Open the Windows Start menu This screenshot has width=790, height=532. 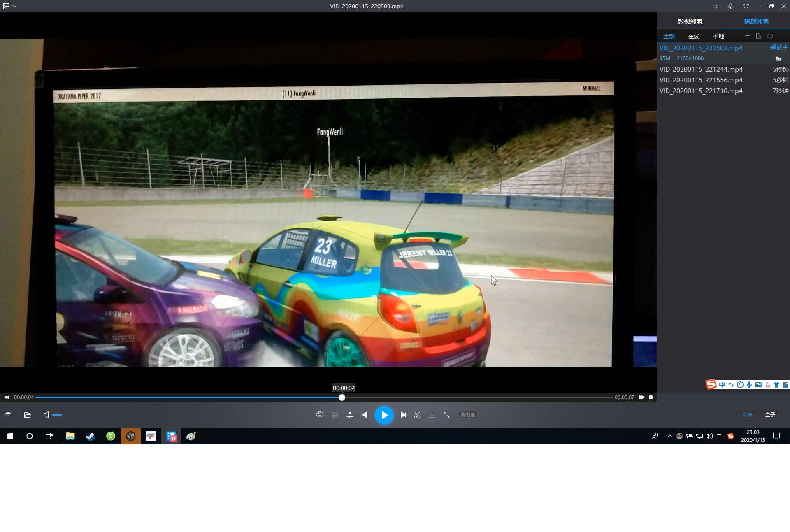click(x=10, y=436)
